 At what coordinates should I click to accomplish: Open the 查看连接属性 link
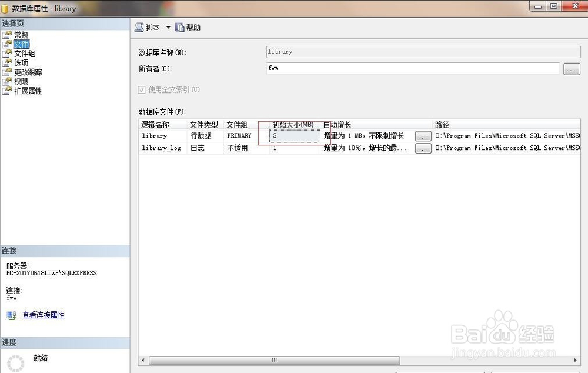43,315
